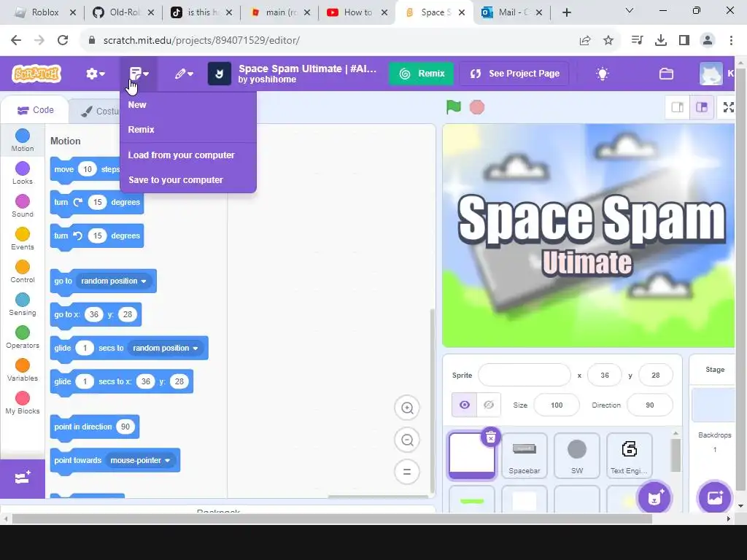Image resolution: width=747 pixels, height=560 pixels.
Task: Click the Choose a Backdrop button
Action: click(714, 497)
